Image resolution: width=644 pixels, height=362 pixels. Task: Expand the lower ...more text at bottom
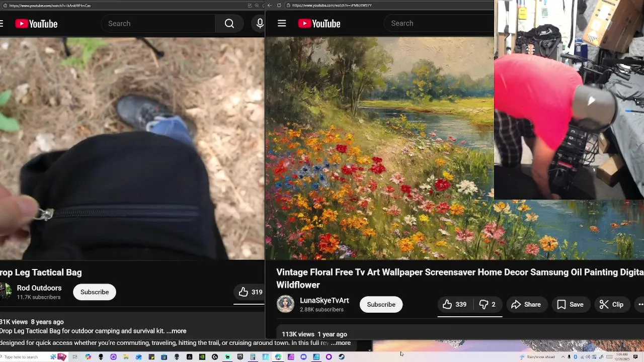(x=341, y=343)
